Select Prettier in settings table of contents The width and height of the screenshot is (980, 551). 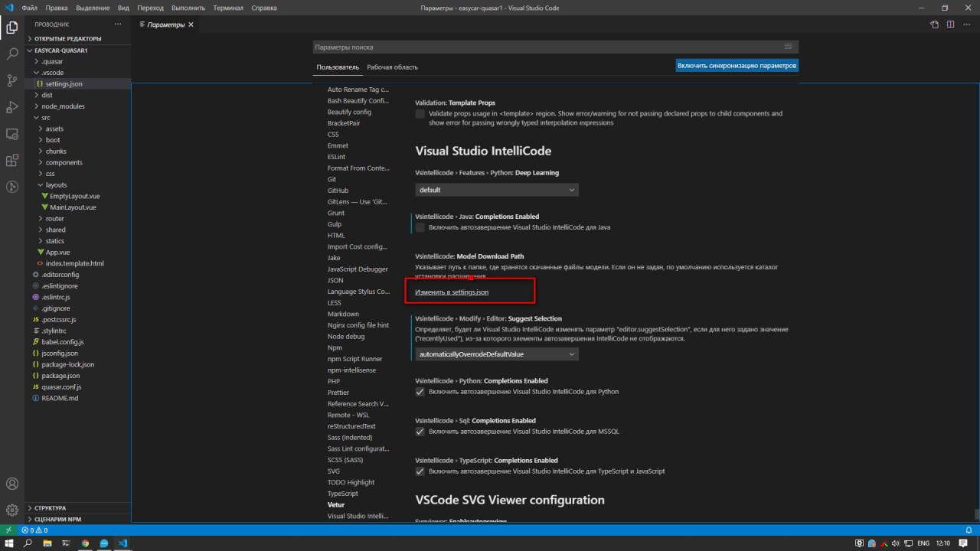tap(338, 393)
